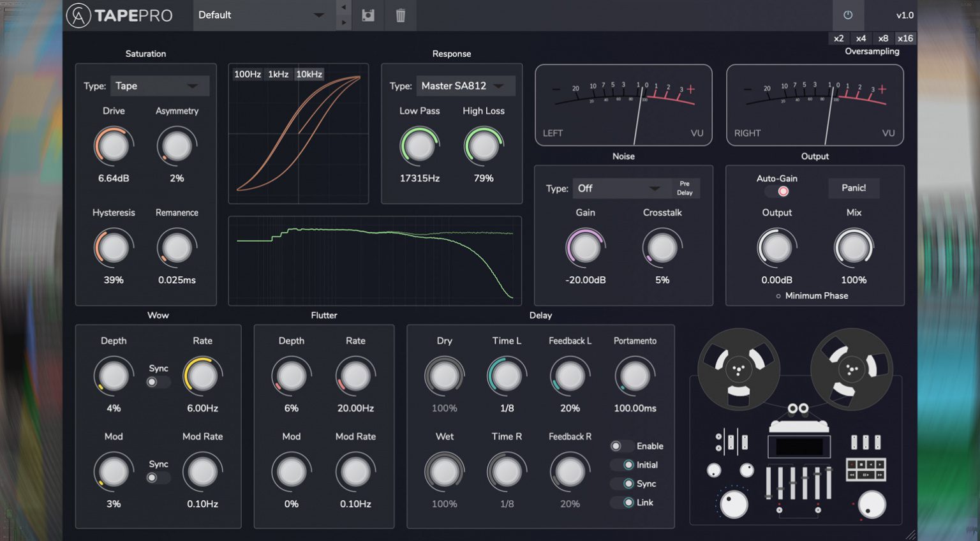The width and height of the screenshot is (980, 541).
Task: Select 100Hz curve tab
Action: (x=248, y=74)
